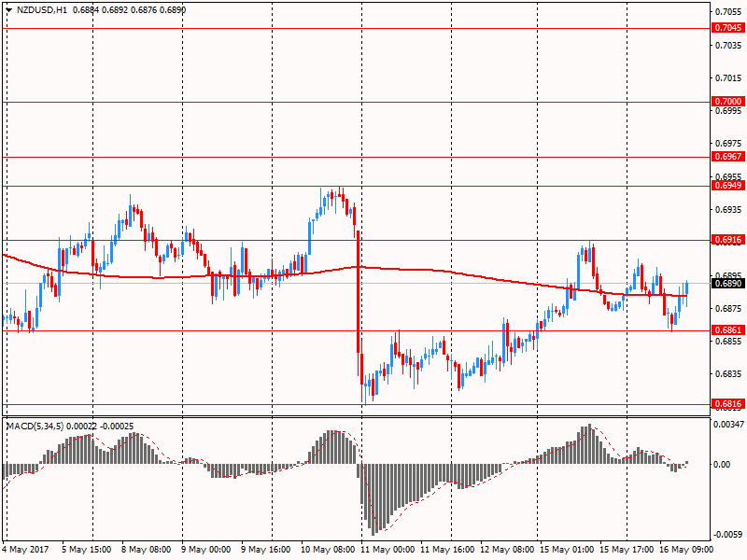The width and height of the screenshot is (747, 560).
Task: Click the MACD zero level 0.00 label
Action: tap(722, 464)
